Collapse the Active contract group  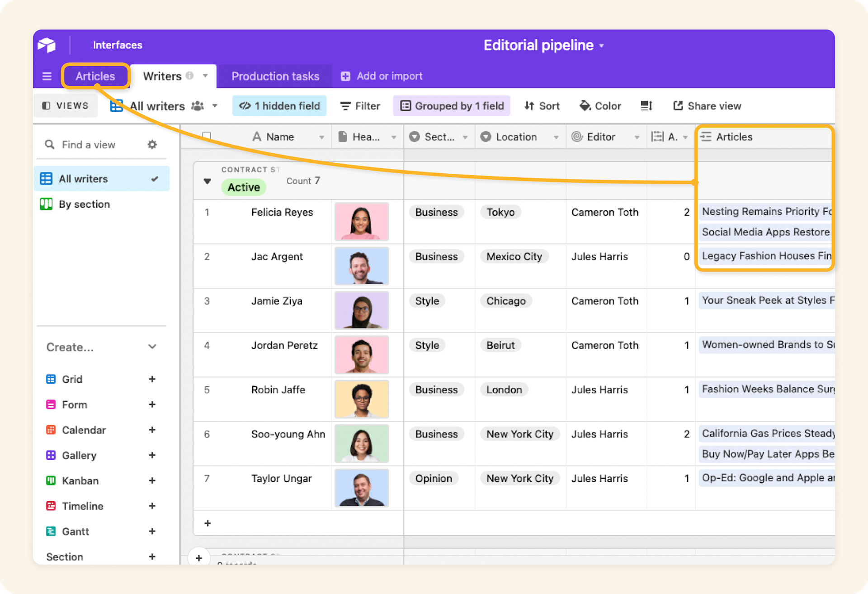tap(207, 181)
